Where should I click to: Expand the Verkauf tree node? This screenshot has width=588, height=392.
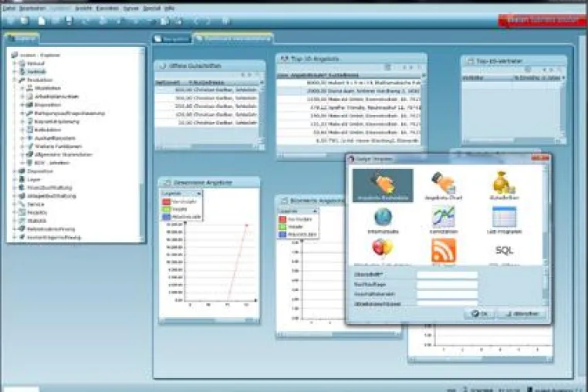pos(15,63)
